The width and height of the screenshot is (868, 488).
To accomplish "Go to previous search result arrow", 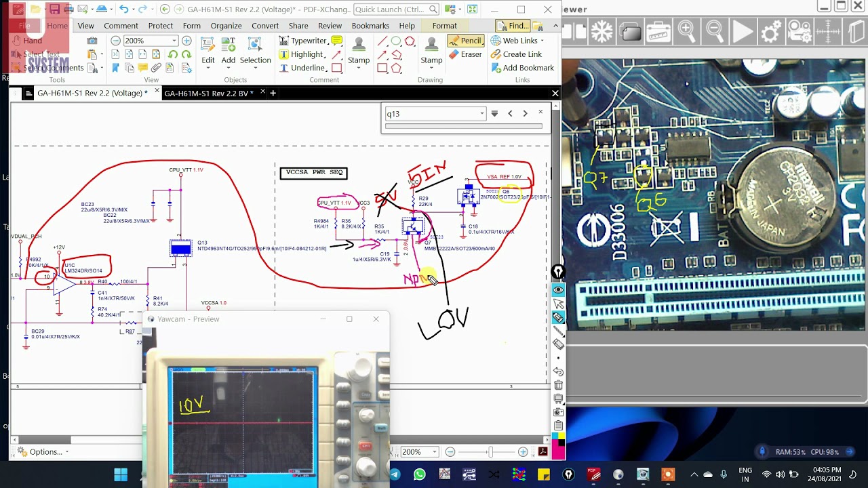I will [x=510, y=113].
